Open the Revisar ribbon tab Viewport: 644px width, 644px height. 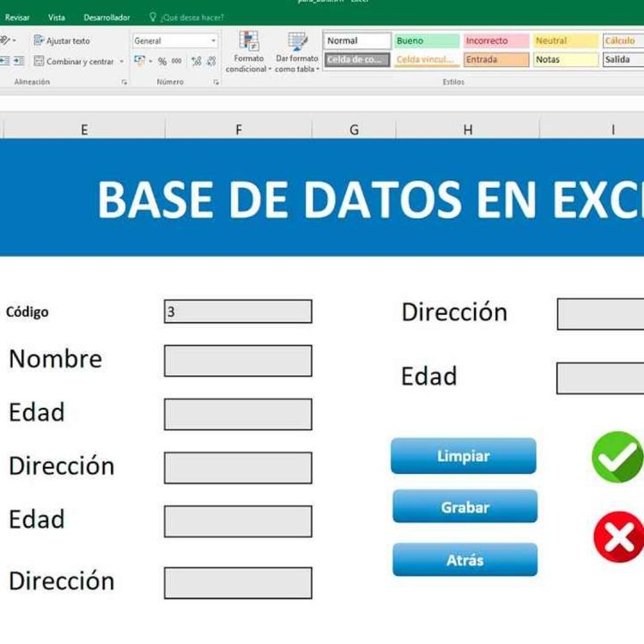[17, 17]
